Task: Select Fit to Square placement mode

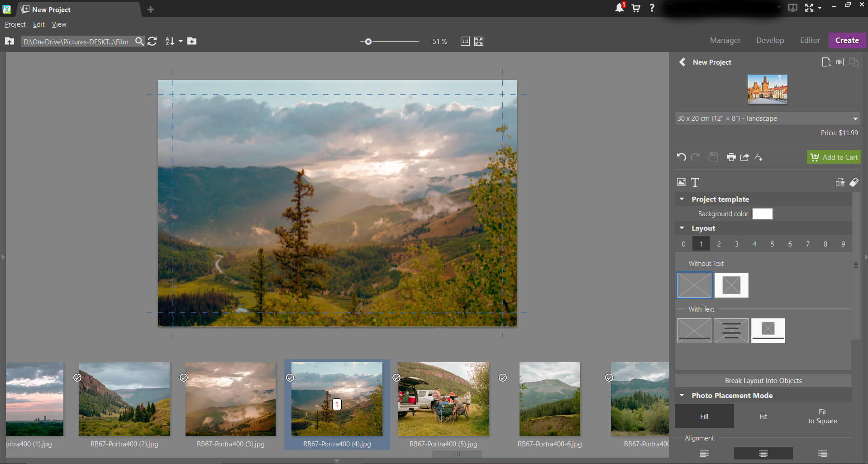Action: pyautogui.click(x=822, y=416)
